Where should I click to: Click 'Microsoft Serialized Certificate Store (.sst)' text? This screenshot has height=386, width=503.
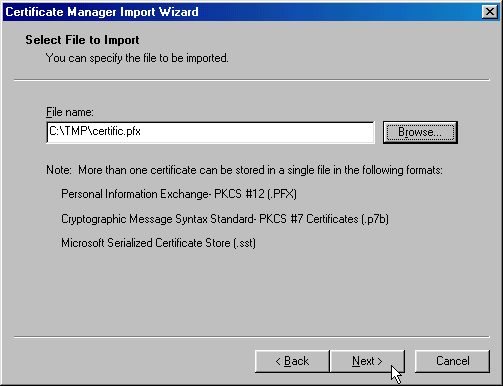point(158,243)
